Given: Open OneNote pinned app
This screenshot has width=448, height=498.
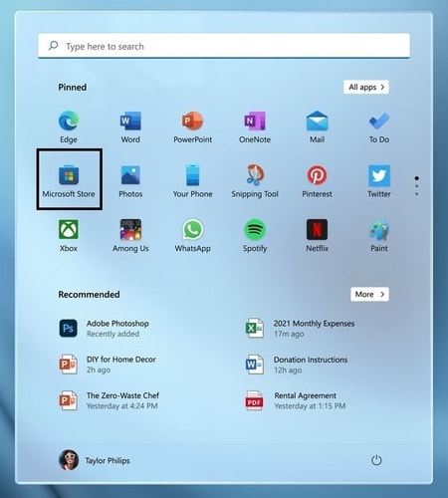Looking at the screenshot, I should coord(255,126).
